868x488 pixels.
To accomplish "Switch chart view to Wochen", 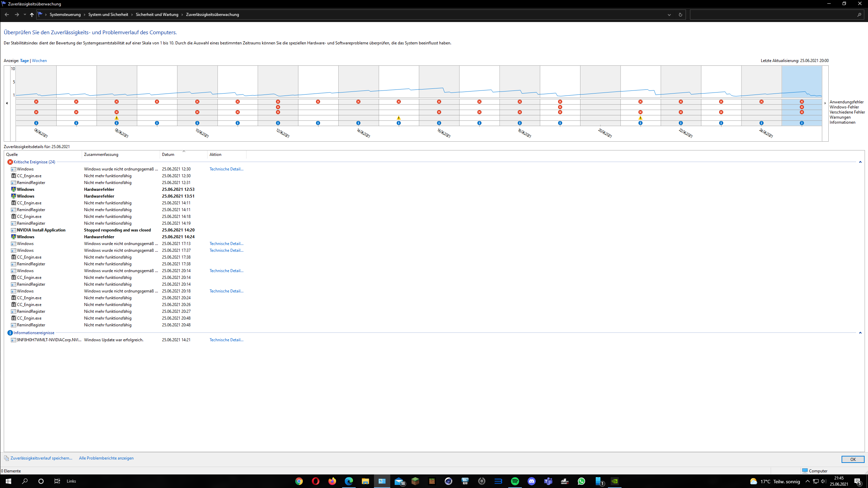I will [39, 61].
